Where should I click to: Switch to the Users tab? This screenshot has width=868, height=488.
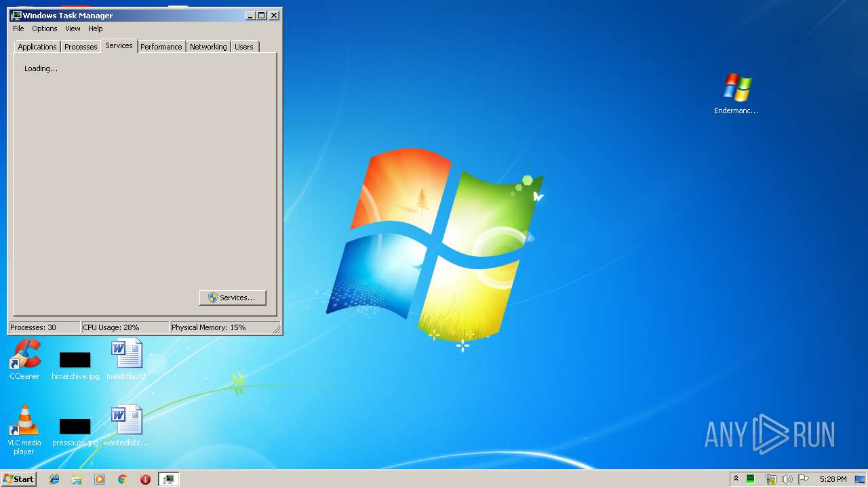[244, 47]
